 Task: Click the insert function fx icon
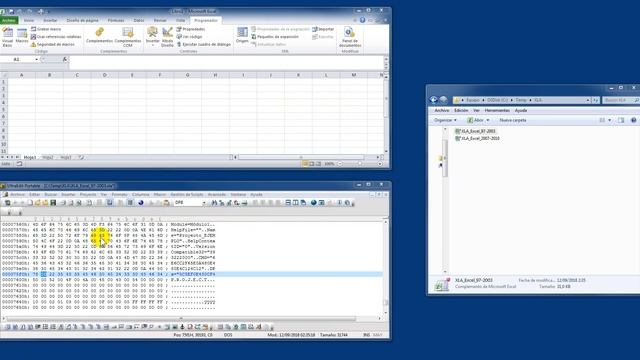[x=64, y=60]
